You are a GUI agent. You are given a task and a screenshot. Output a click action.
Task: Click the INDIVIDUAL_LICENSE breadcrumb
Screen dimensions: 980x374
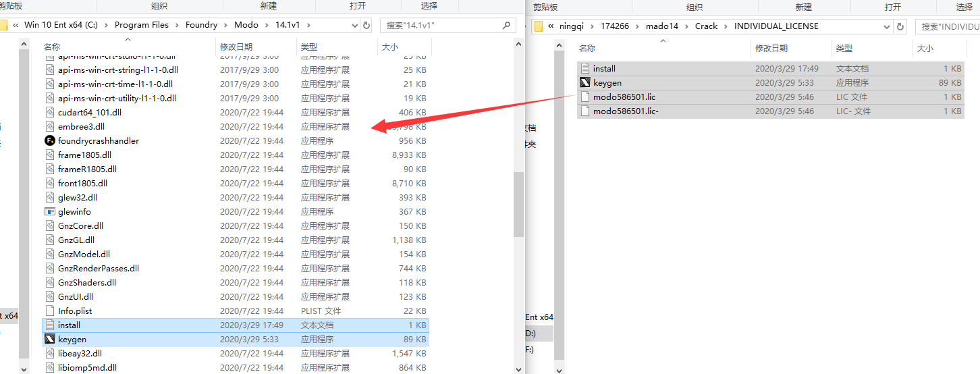pos(776,26)
